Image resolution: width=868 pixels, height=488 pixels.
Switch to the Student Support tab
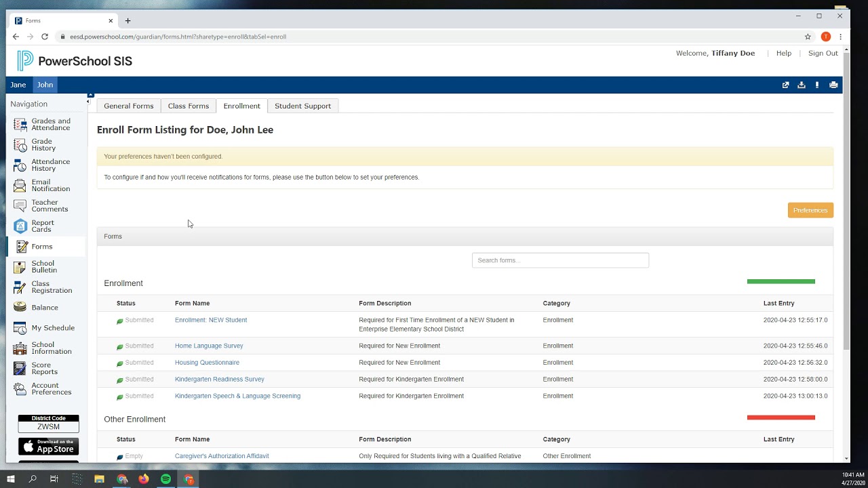(303, 106)
